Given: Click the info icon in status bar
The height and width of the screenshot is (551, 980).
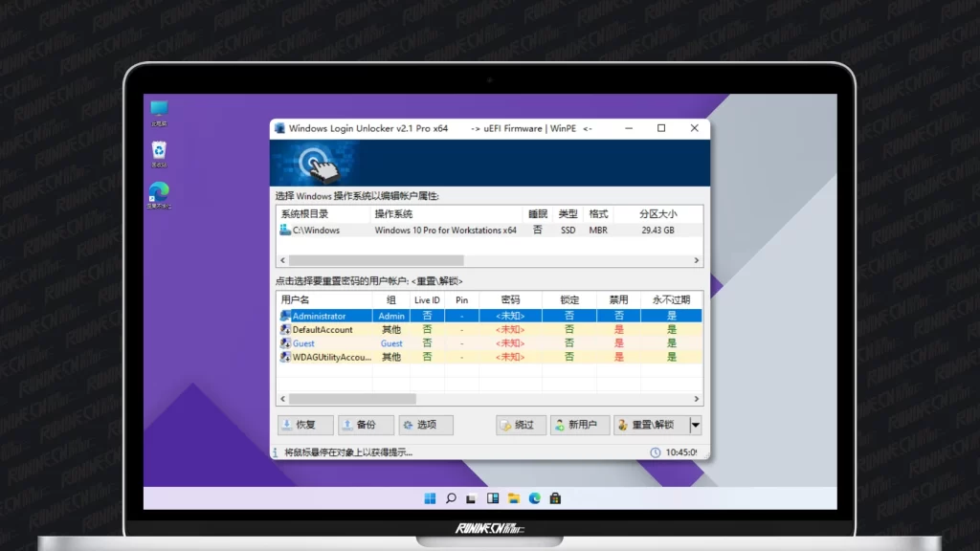Looking at the screenshot, I should 277,452.
